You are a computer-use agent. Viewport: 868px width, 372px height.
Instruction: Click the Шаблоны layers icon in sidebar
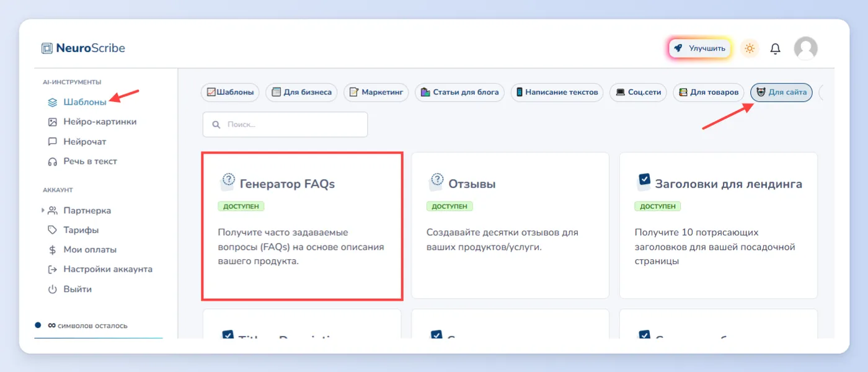click(53, 102)
